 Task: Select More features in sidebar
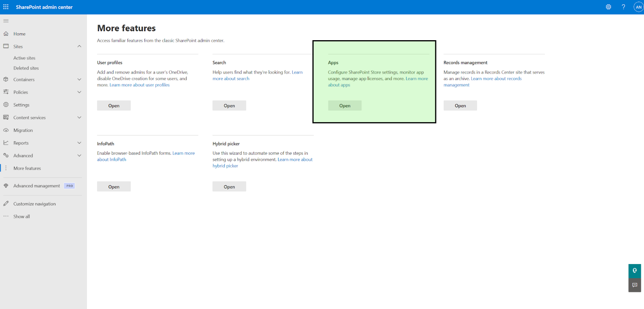tap(27, 168)
